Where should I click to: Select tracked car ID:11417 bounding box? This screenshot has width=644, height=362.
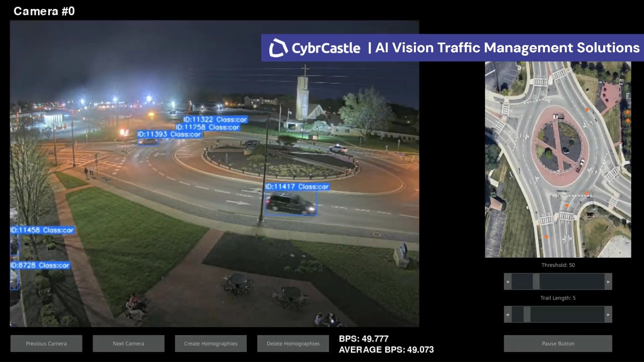(x=291, y=203)
